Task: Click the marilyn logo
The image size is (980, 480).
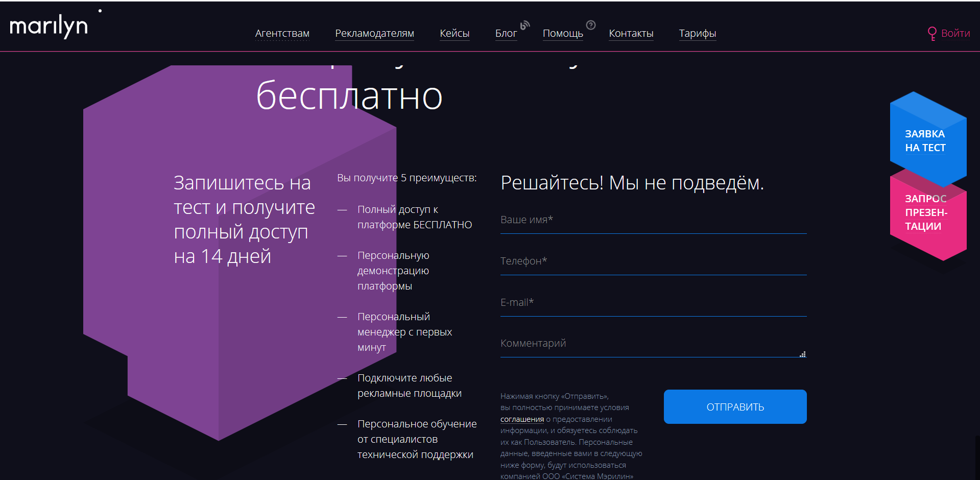Action: (x=49, y=26)
